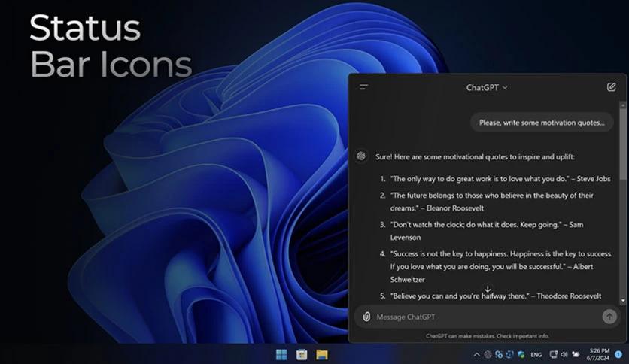Open File Explorer from the taskbar
The width and height of the screenshot is (629, 364).
pos(322,355)
